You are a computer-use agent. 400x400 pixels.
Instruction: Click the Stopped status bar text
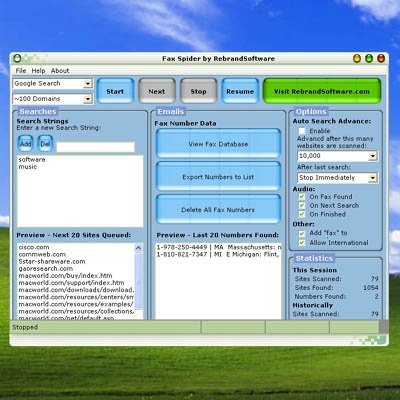coord(25,327)
